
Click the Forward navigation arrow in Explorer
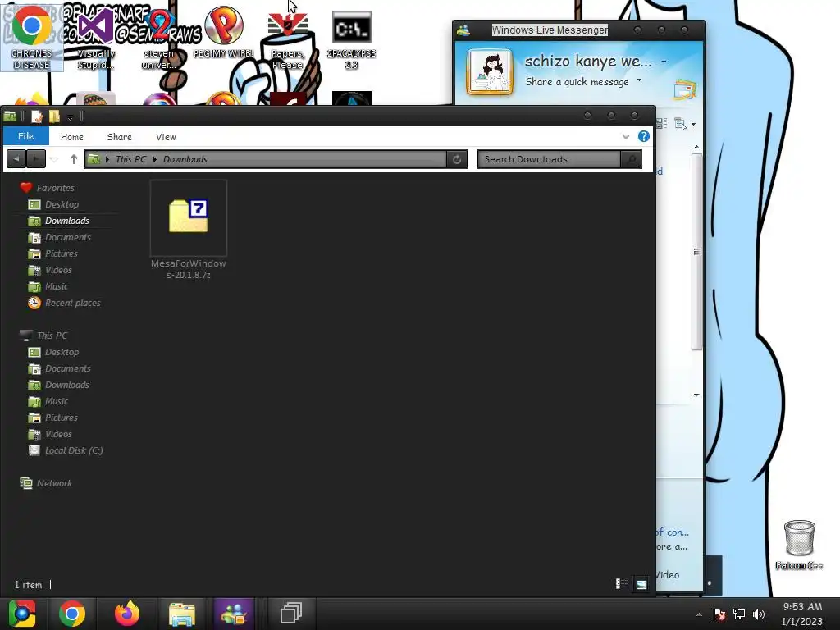(x=36, y=159)
